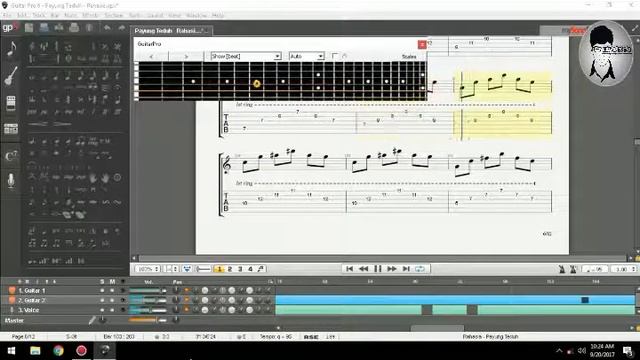
Task: Click the new file toolbar icon
Action: (x=29, y=28)
